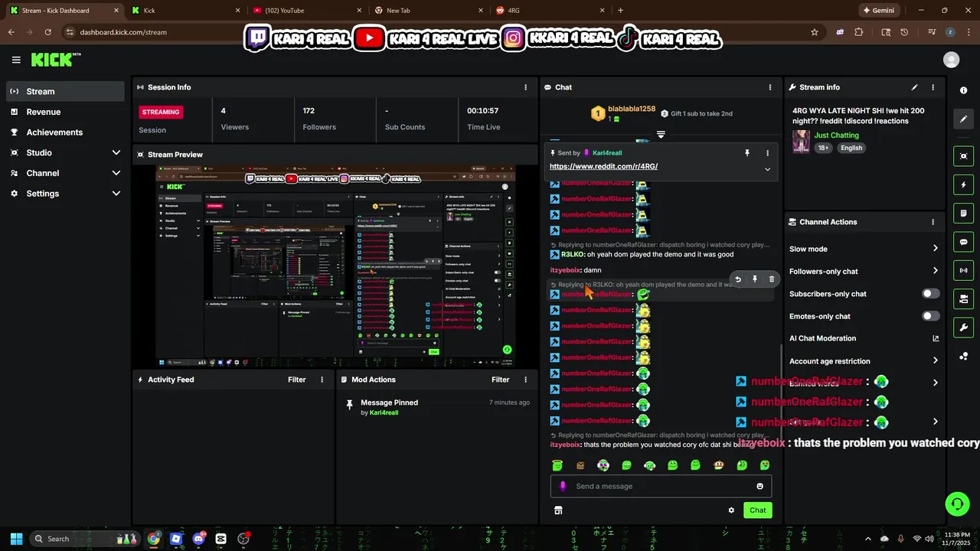Click the Just Chatting category link

click(x=836, y=135)
